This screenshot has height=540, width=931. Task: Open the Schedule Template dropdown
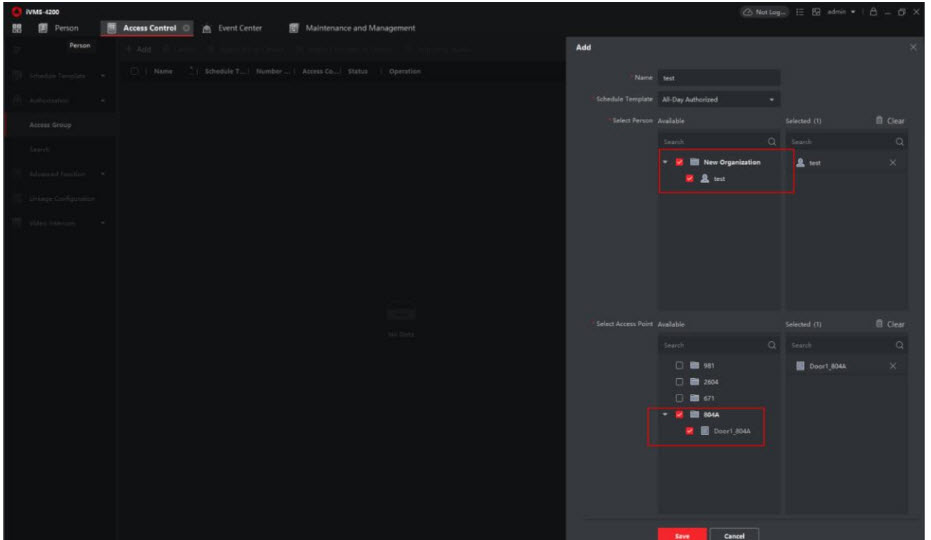[718, 99]
